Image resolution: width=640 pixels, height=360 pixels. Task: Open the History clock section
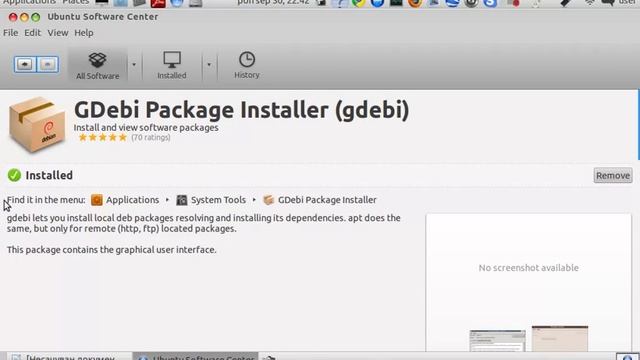(x=247, y=65)
